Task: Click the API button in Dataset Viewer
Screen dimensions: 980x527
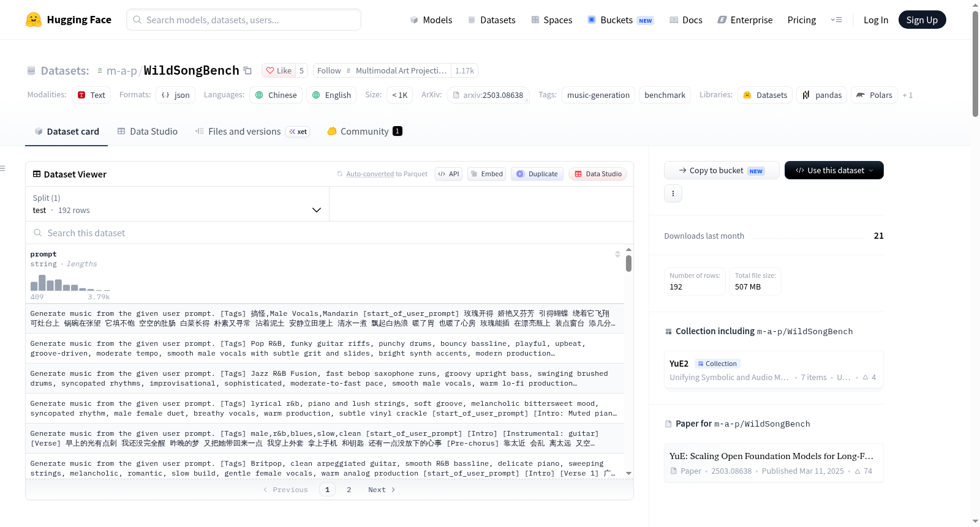Action: 448,174
